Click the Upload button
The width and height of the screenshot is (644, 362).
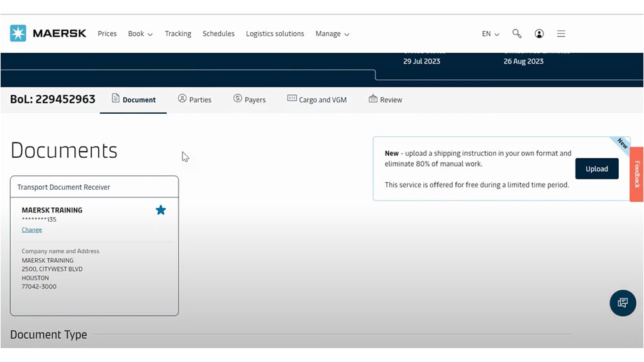tap(596, 168)
